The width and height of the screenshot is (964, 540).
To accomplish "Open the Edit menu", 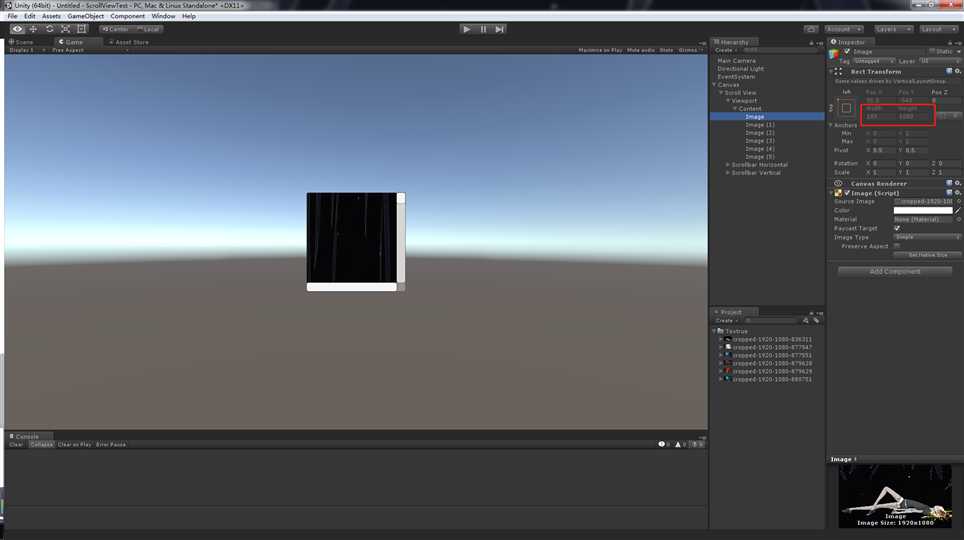I will pos(30,16).
